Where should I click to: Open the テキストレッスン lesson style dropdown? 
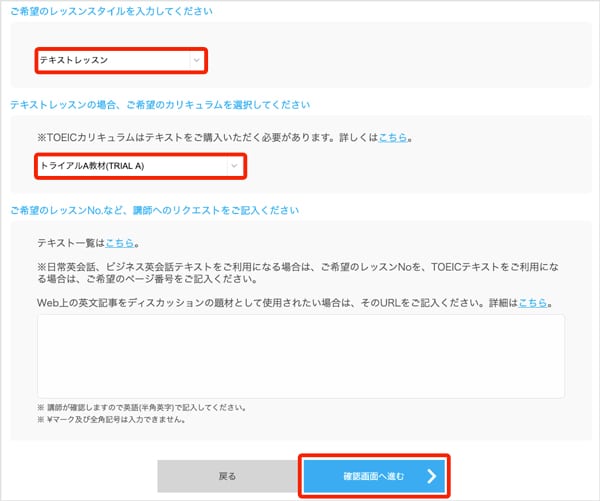(110, 61)
